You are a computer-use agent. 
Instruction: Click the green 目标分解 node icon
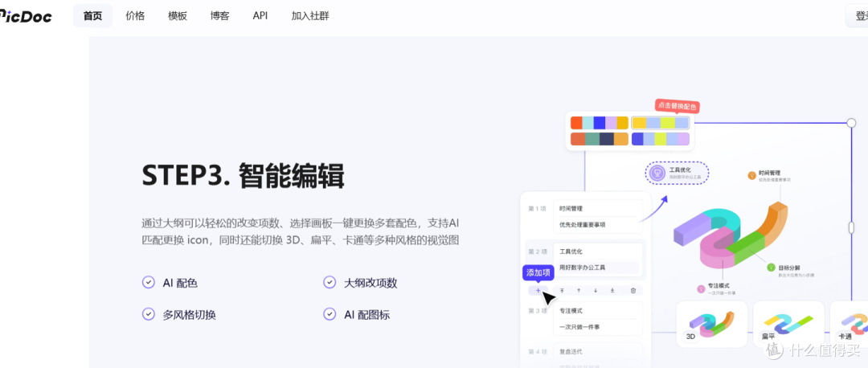771,268
